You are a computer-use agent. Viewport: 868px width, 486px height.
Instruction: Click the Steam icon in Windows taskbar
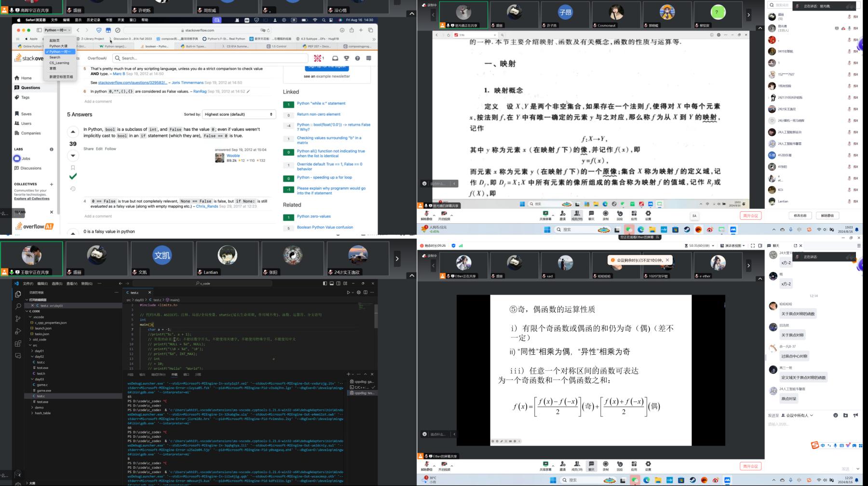click(687, 229)
